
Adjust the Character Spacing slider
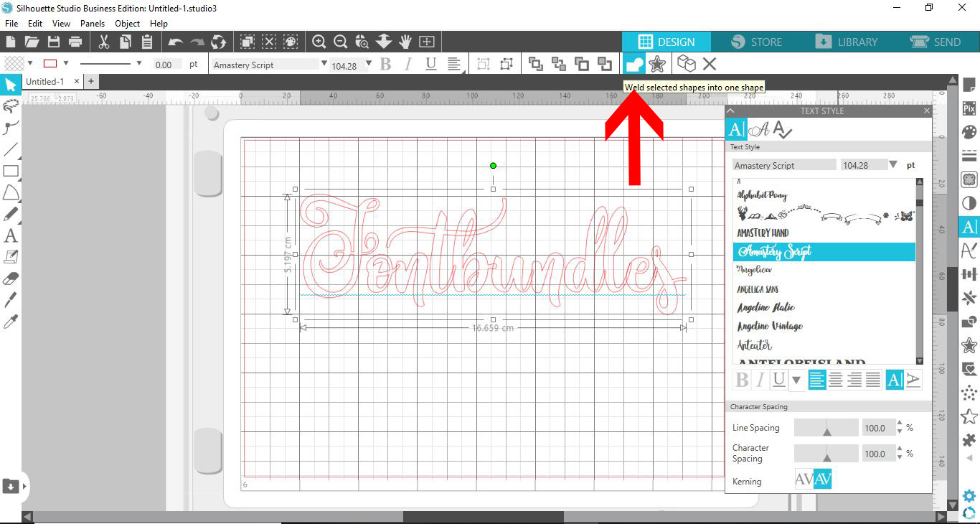[826, 454]
